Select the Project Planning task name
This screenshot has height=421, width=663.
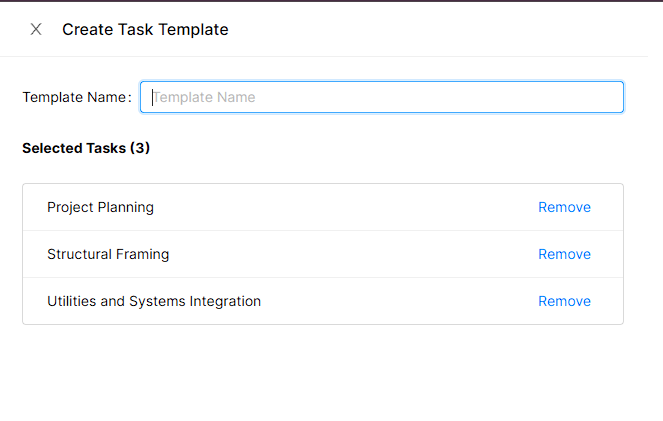pos(100,208)
